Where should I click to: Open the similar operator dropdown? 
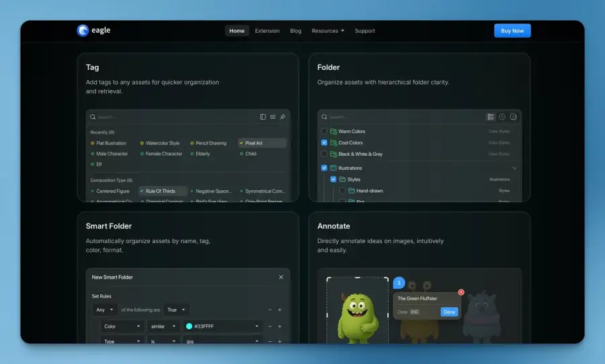[x=163, y=326]
